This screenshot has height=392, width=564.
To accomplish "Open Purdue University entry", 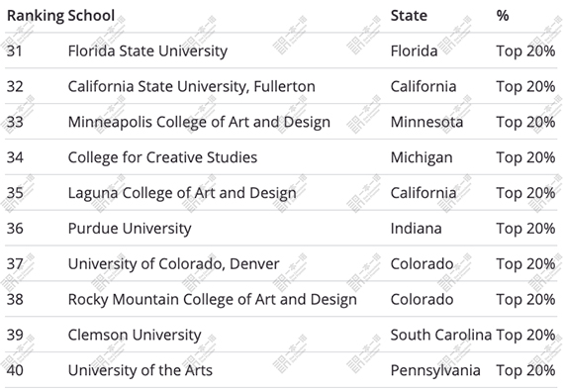I will pos(130,229).
